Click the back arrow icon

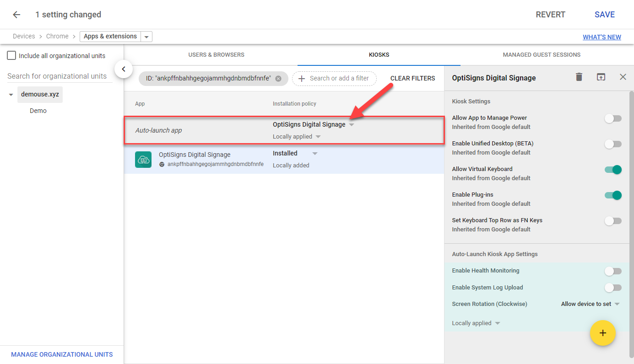pyautogui.click(x=16, y=15)
